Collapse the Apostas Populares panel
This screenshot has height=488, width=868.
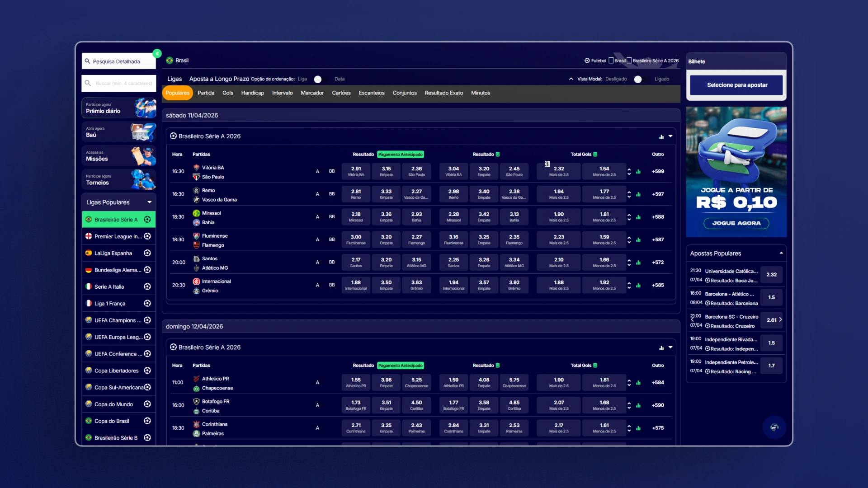pos(781,253)
